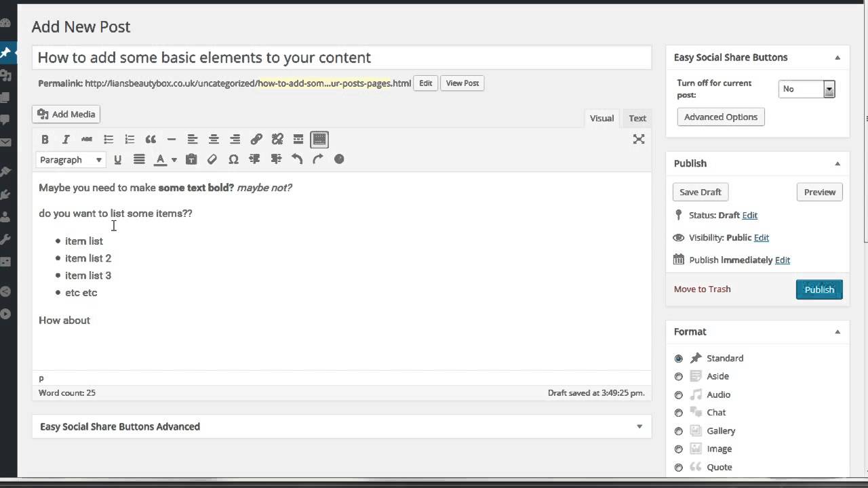868x488 pixels.
Task: Expand Easy Social Share Buttons Advanced section
Action: [639, 426]
